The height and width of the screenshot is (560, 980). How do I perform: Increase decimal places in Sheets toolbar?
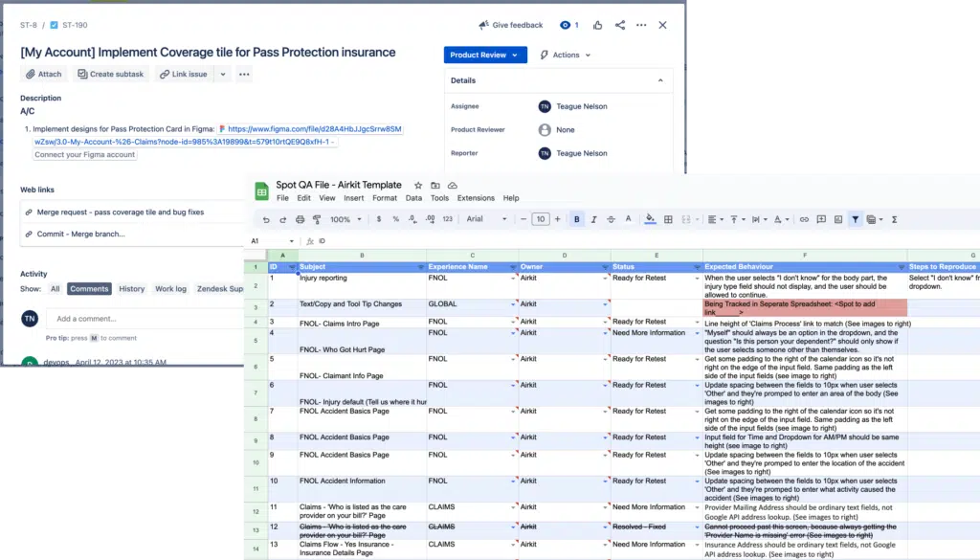click(x=430, y=219)
